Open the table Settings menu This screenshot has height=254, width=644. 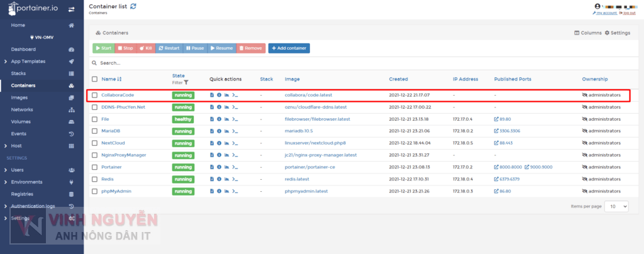pyautogui.click(x=618, y=33)
